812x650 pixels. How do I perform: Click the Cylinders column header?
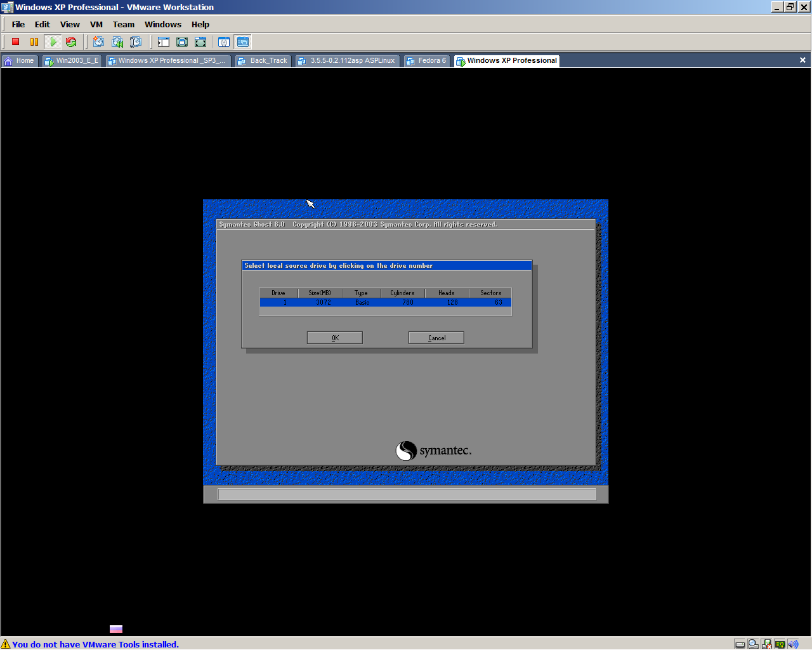tap(402, 293)
